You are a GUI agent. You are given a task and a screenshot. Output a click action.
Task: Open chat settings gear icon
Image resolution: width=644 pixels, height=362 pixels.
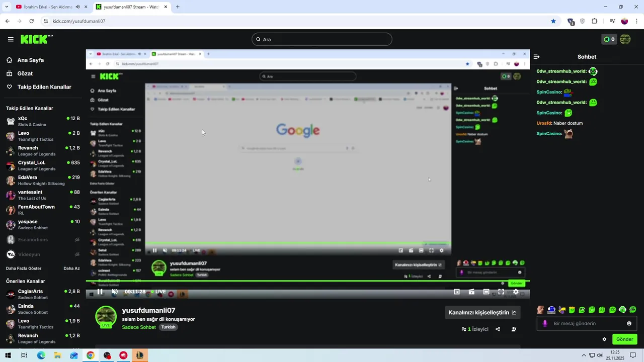[x=604, y=339]
